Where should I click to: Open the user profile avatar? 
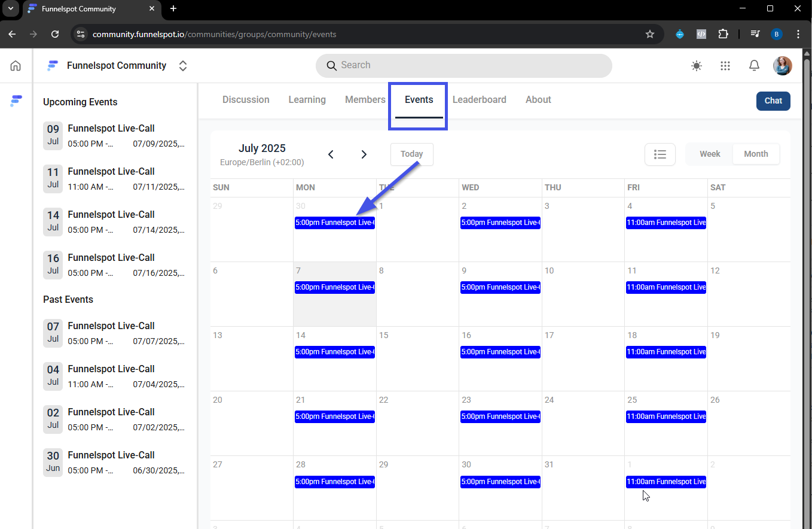coord(783,66)
